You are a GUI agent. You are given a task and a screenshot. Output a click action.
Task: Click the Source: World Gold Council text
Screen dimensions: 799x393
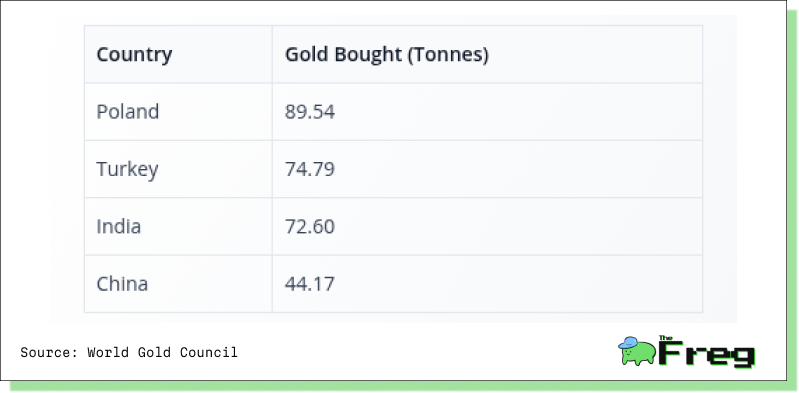coord(129,352)
